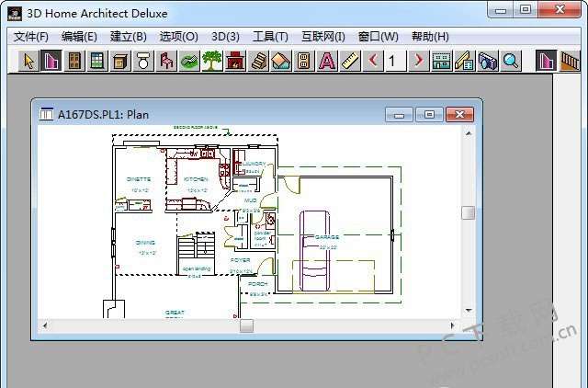Go down one floor with left arrow
The image size is (588, 388).
[373, 61]
